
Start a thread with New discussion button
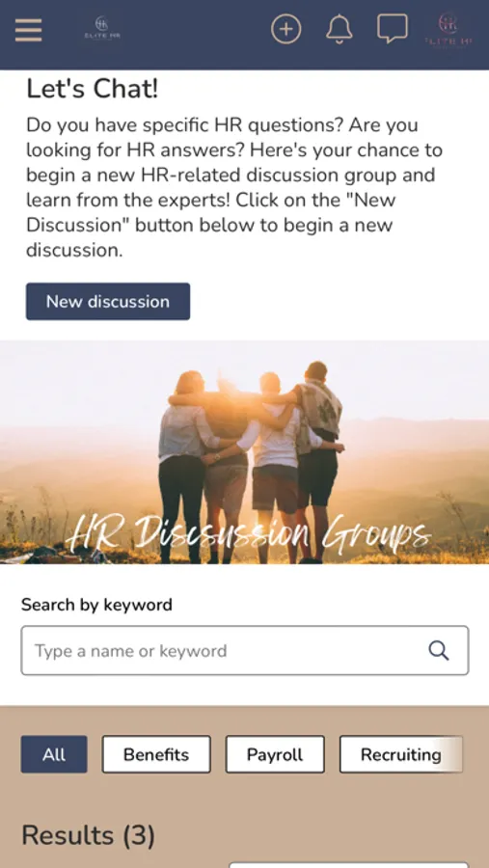pos(108,302)
